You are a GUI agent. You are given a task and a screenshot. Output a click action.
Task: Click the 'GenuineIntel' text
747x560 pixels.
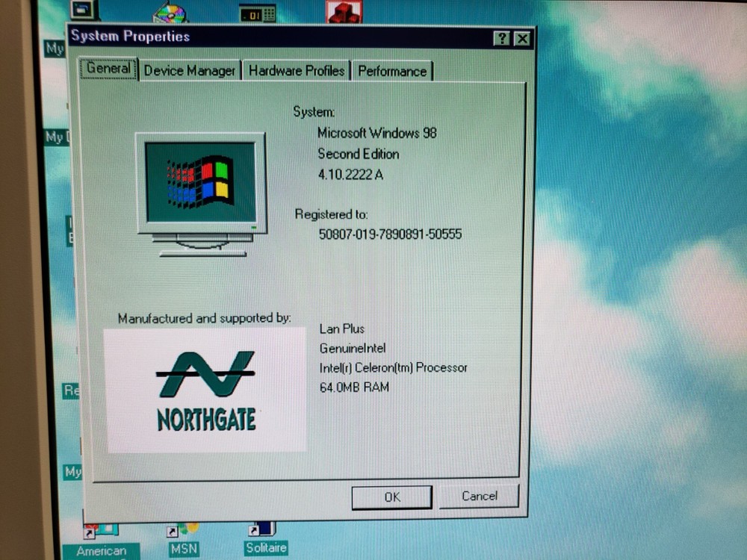tap(353, 349)
